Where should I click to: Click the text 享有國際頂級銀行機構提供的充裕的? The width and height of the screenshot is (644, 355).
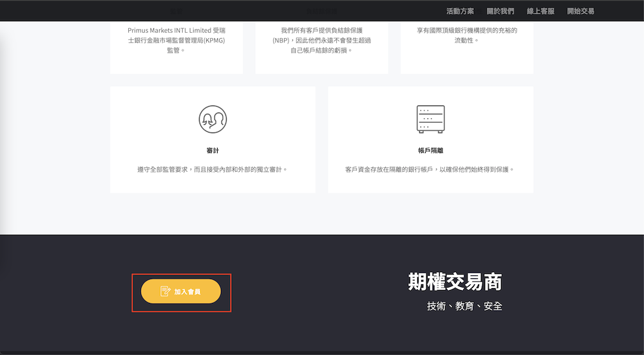(x=466, y=30)
